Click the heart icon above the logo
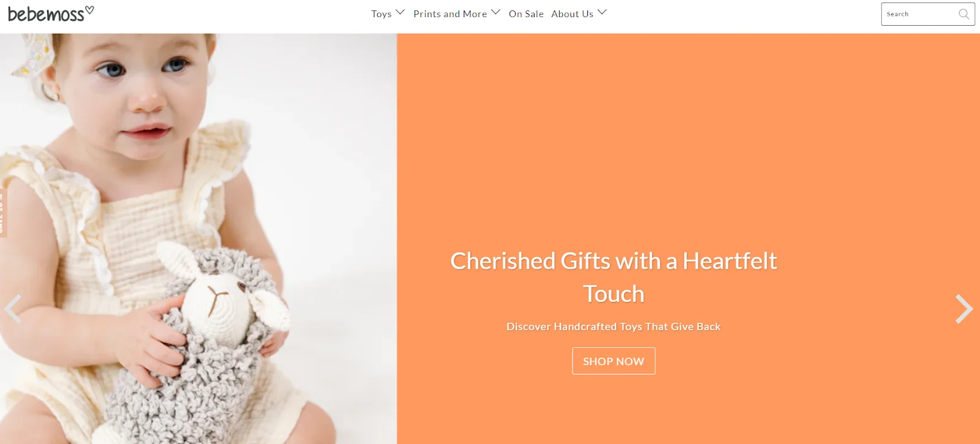This screenshot has width=980, height=444. click(x=89, y=9)
